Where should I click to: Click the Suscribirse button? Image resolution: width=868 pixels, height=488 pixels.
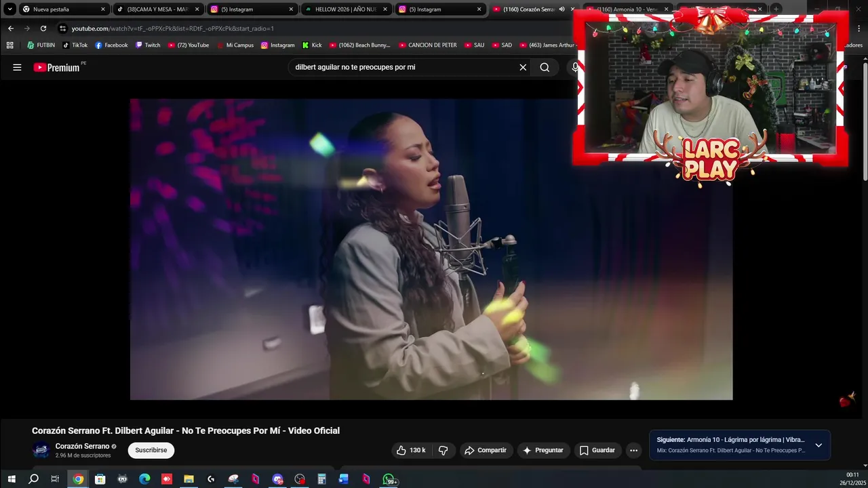pyautogui.click(x=151, y=450)
